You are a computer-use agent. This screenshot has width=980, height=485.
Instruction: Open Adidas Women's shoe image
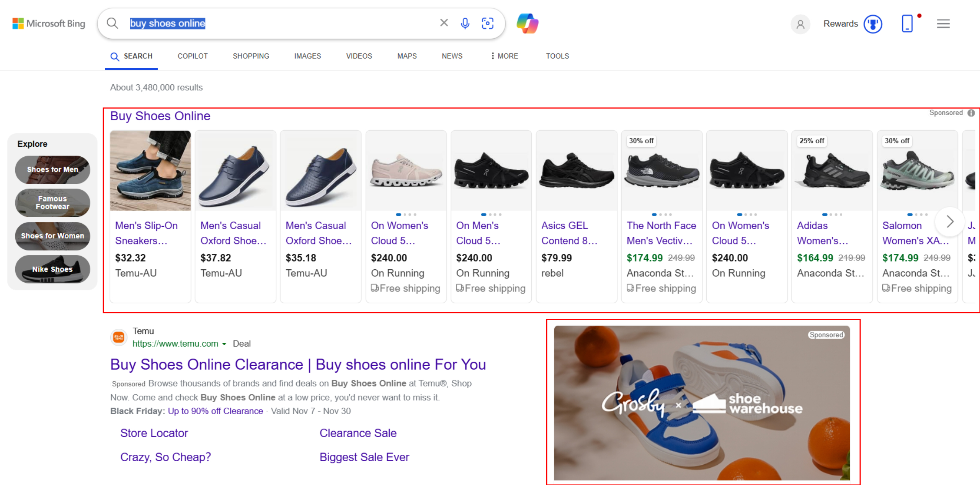[x=832, y=170]
